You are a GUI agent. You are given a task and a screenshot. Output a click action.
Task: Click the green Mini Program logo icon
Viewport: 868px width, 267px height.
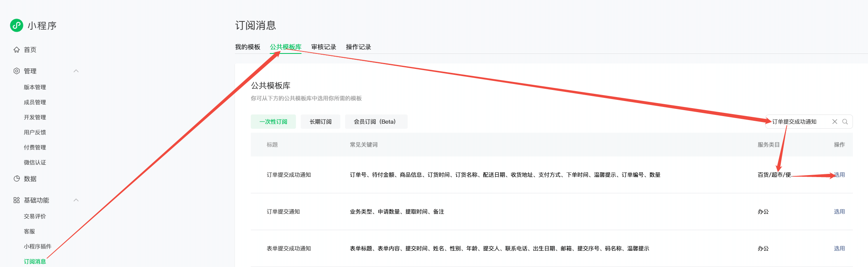[x=17, y=25]
